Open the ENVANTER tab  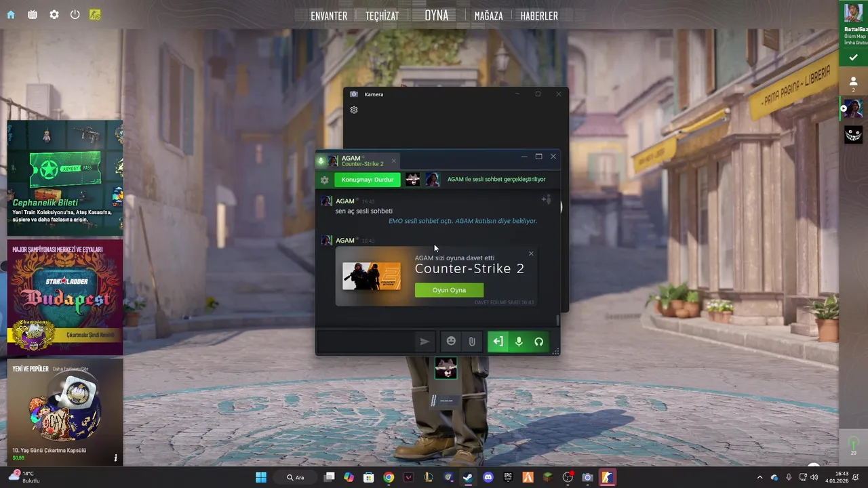pyautogui.click(x=329, y=16)
